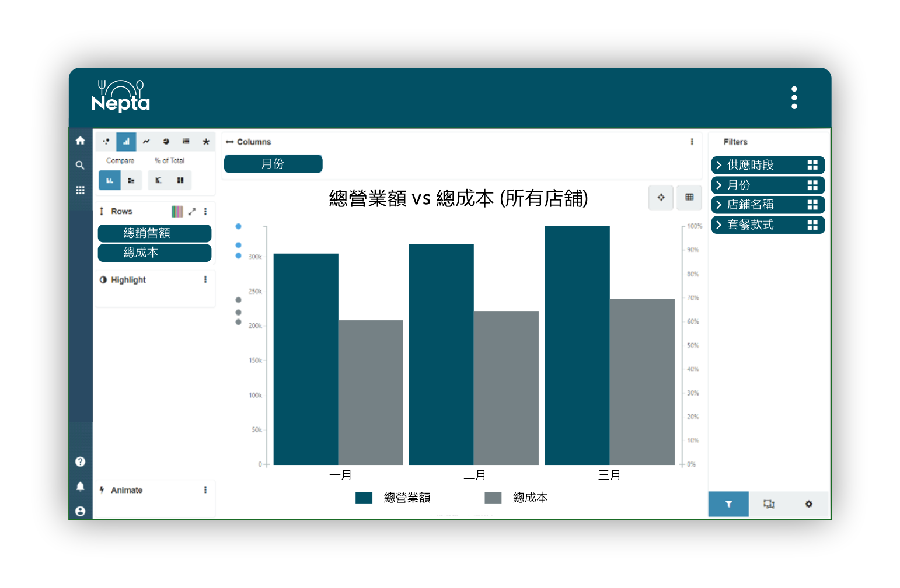
Task: Open the Rows panel three-dot menu
Action: coord(205,212)
